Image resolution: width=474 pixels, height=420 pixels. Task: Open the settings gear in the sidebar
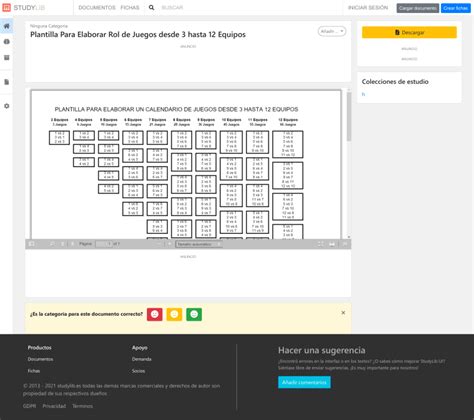coord(7,106)
